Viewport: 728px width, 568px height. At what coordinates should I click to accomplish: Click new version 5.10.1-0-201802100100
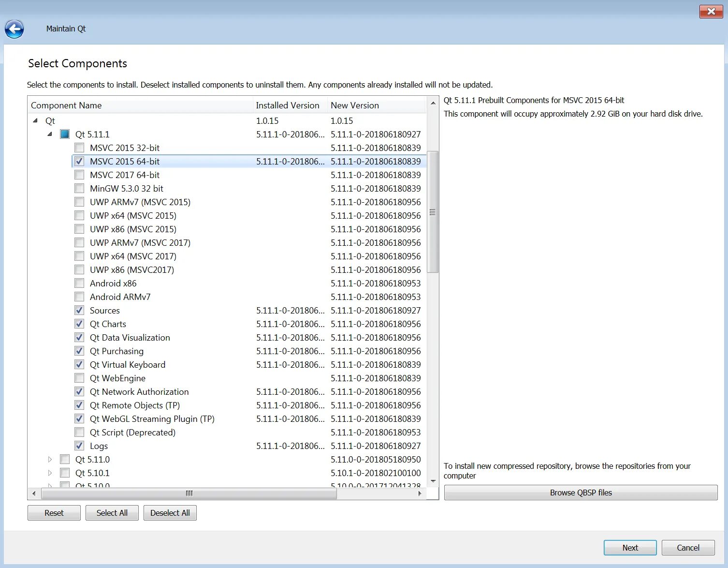pos(376,473)
